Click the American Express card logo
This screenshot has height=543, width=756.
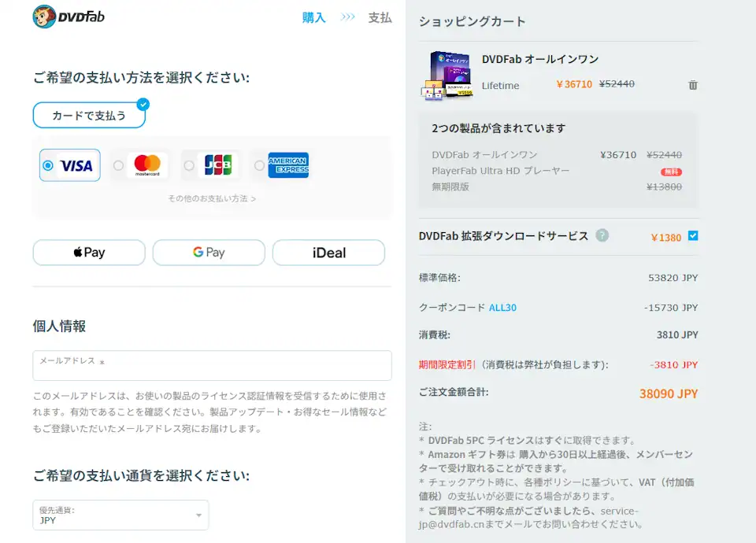[x=288, y=165]
